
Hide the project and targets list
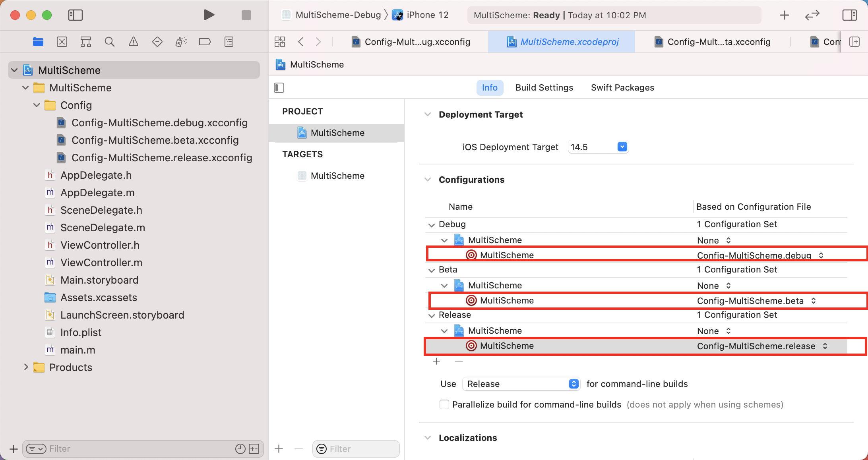tap(279, 87)
